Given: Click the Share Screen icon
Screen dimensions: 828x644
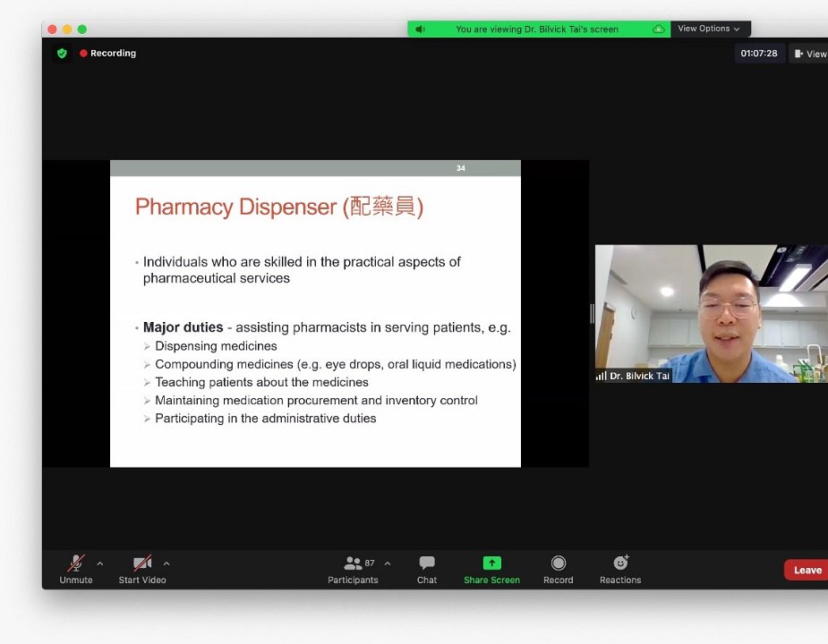Looking at the screenshot, I should (x=491, y=563).
